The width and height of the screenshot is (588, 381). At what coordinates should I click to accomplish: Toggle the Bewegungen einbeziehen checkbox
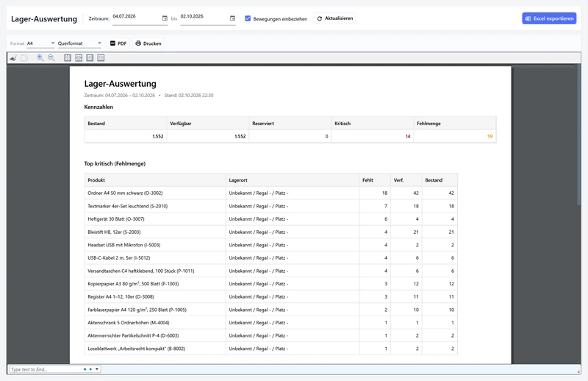click(248, 18)
